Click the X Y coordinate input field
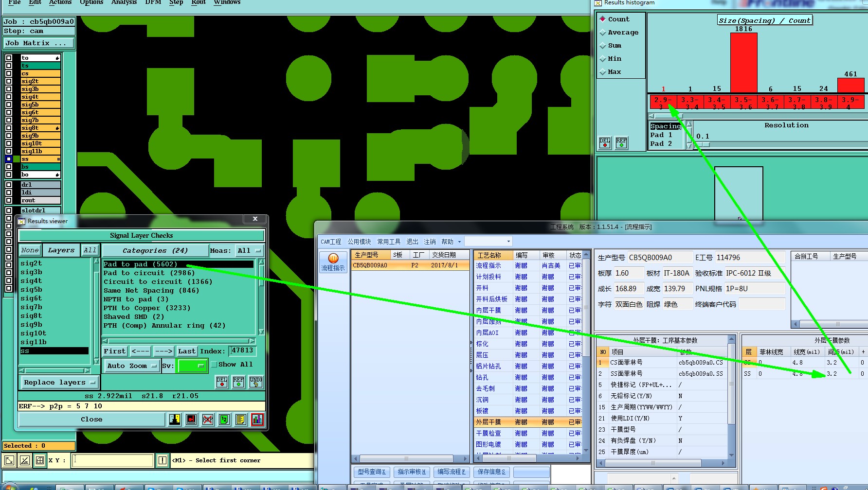This screenshot has width=868, height=490. [113, 460]
